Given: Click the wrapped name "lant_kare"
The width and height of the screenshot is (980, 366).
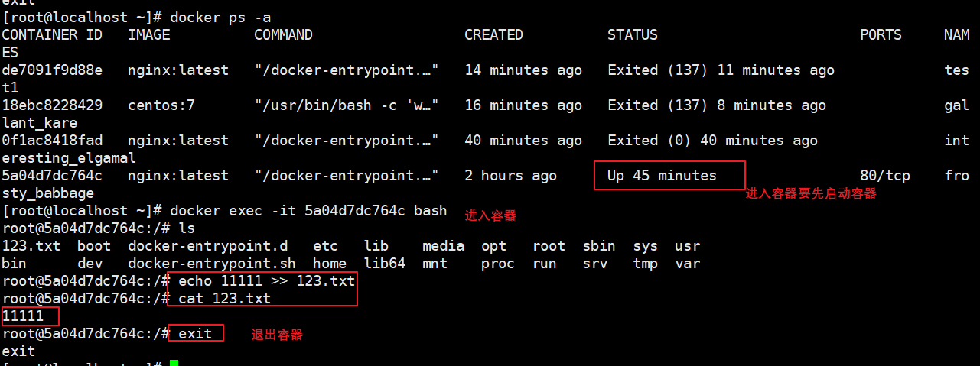Looking at the screenshot, I should pos(39,122).
